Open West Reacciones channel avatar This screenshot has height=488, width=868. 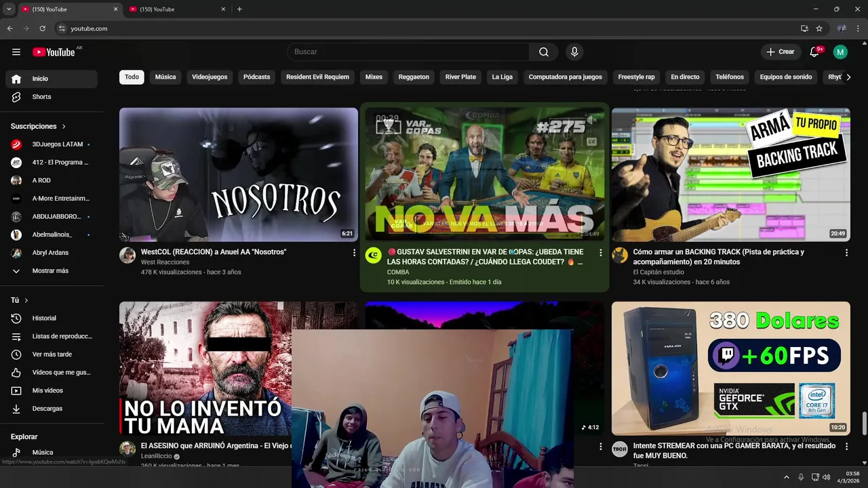[x=127, y=255]
